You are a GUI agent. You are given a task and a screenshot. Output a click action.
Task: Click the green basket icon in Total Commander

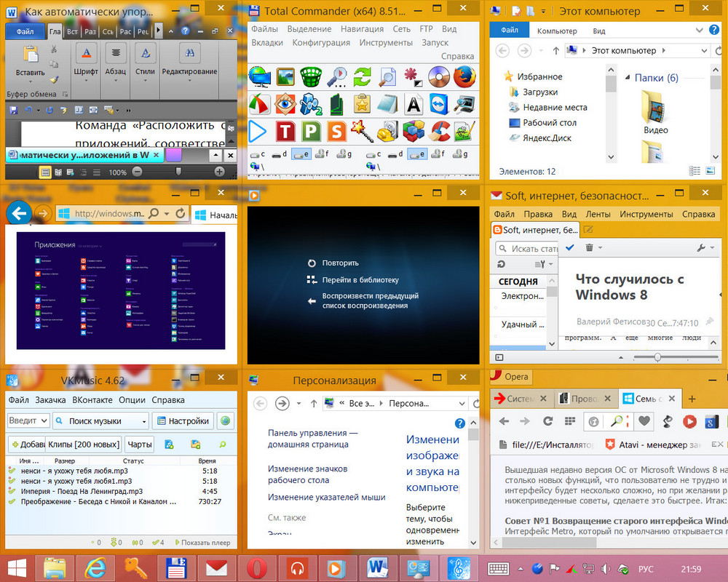click(x=311, y=76)
